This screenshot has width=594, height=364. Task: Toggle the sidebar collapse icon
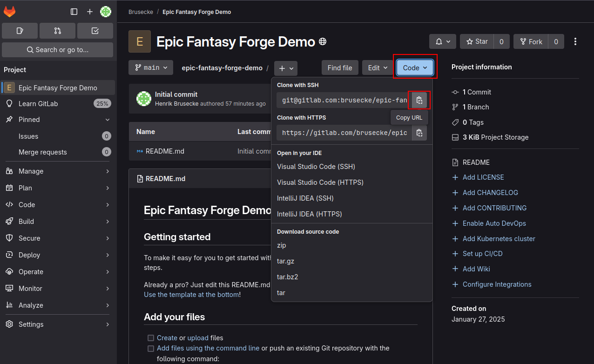[x=74, y=12]
